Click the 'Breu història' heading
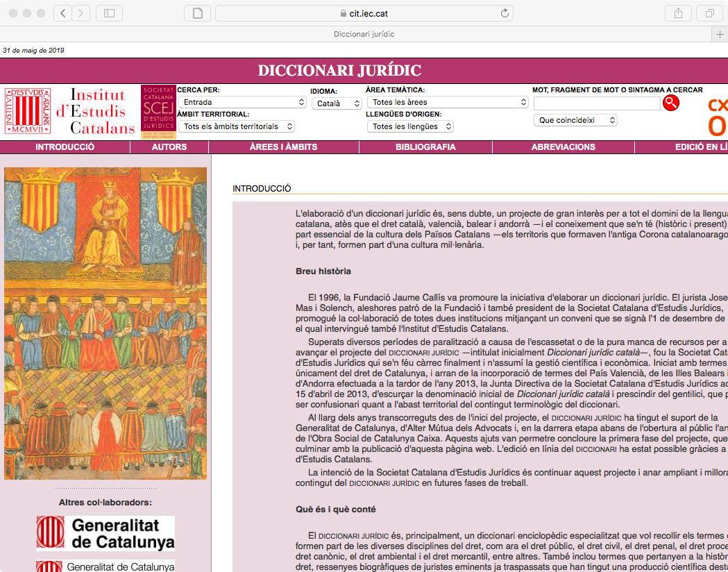The width and height of the screenshot is (728, 572). point(323,271)
